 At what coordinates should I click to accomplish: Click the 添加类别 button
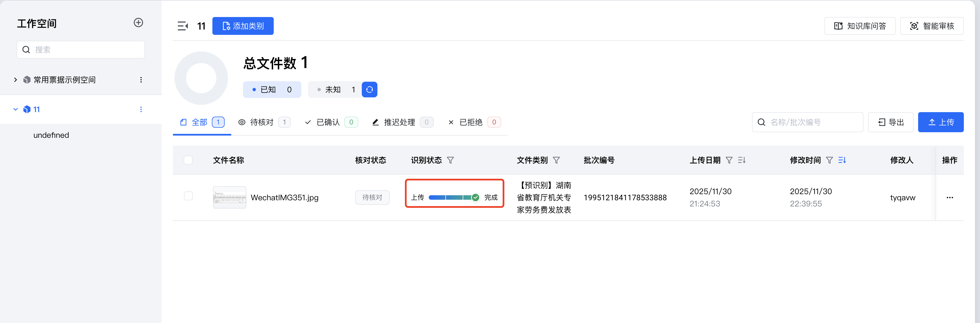[243, 26]
